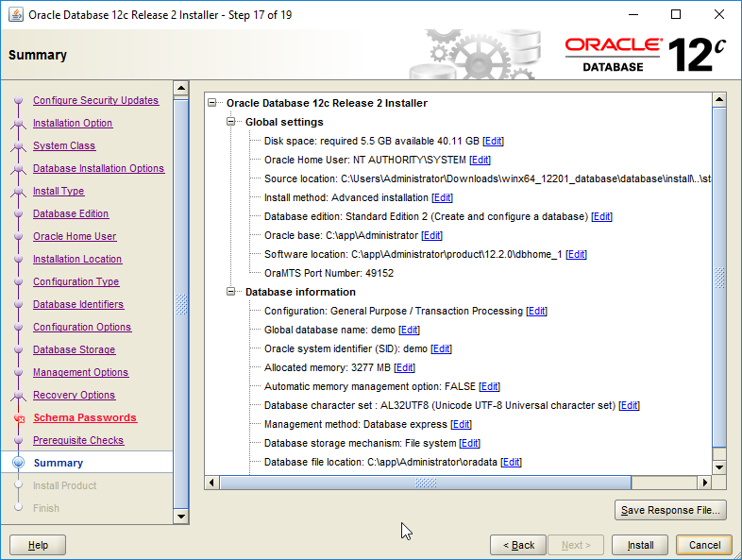Edit the Software location path

click(576, 255)
